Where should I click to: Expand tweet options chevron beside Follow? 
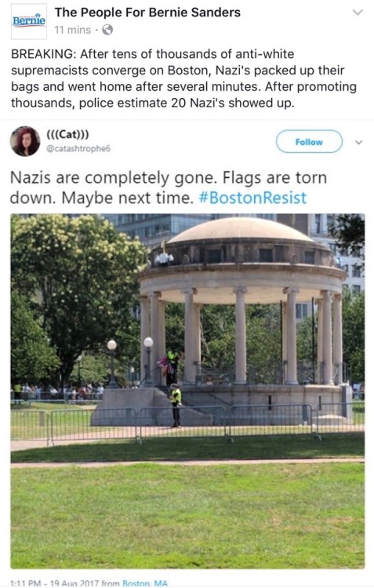358,143
